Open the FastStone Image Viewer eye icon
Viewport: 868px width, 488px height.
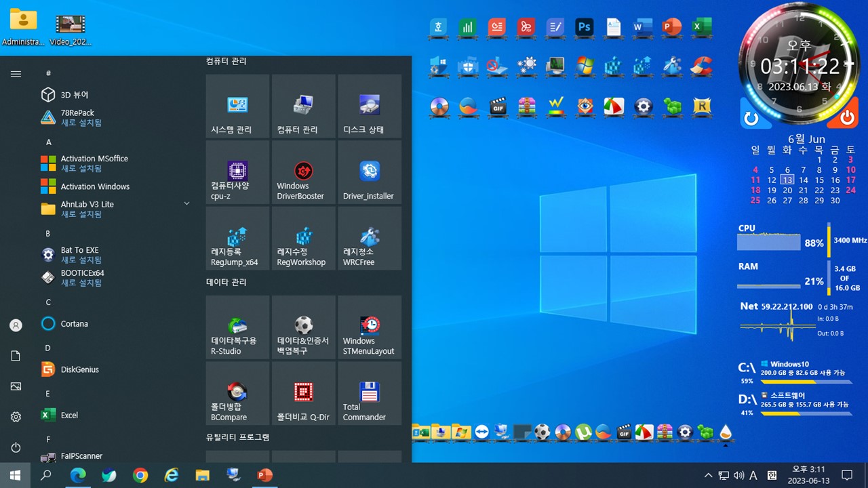point(585,106)
